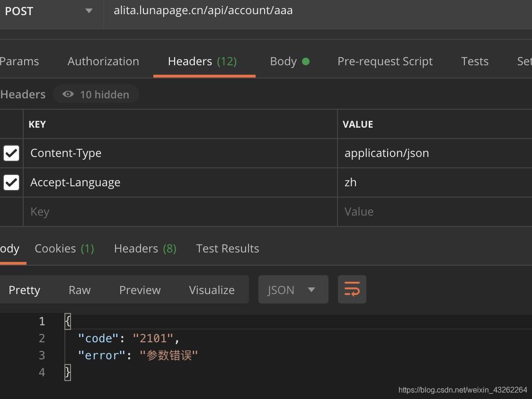Toggle the 10 hidden headers eye button
The height and width of the screenshot is (399, 532).
(x=96, y=94)
